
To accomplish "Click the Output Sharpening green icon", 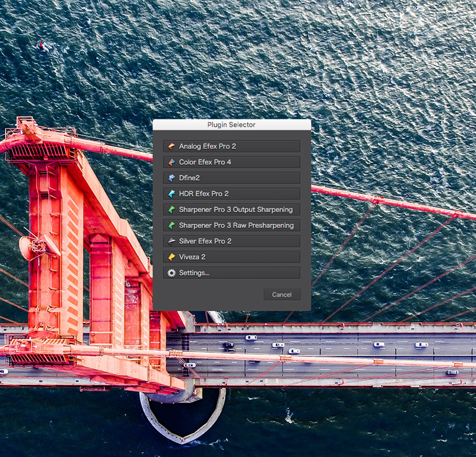I will (x=172, y=210).
